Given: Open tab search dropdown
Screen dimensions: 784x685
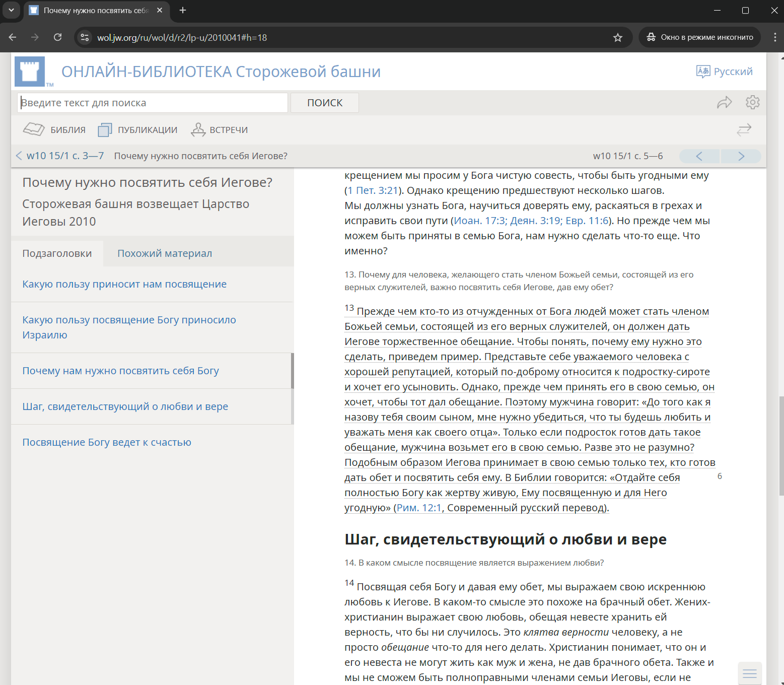Looking at the screenshot, I should point(11,10).
